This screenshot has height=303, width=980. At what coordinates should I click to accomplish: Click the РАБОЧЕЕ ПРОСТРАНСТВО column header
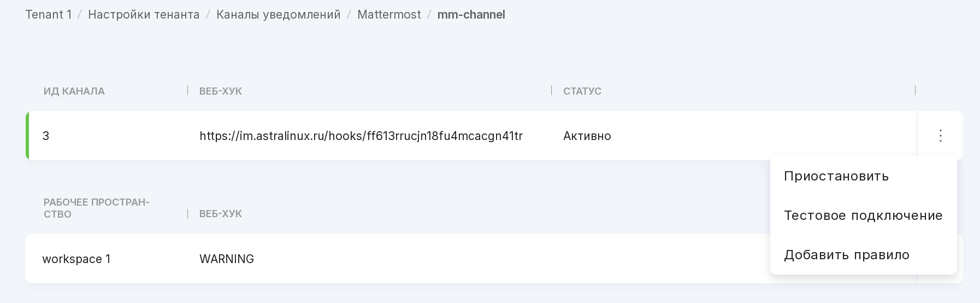point(96,208)
